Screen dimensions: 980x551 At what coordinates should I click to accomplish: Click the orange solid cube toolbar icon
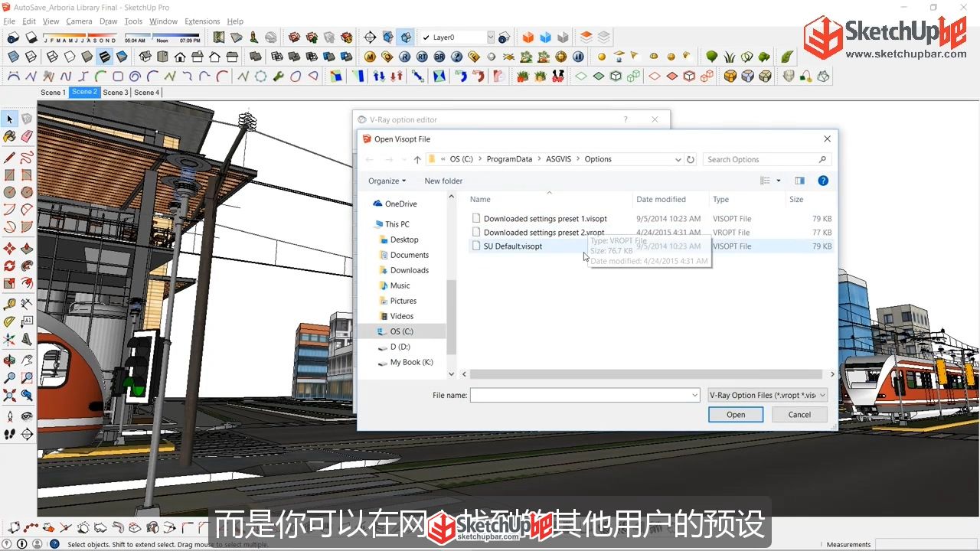click(x=528, y=37)
